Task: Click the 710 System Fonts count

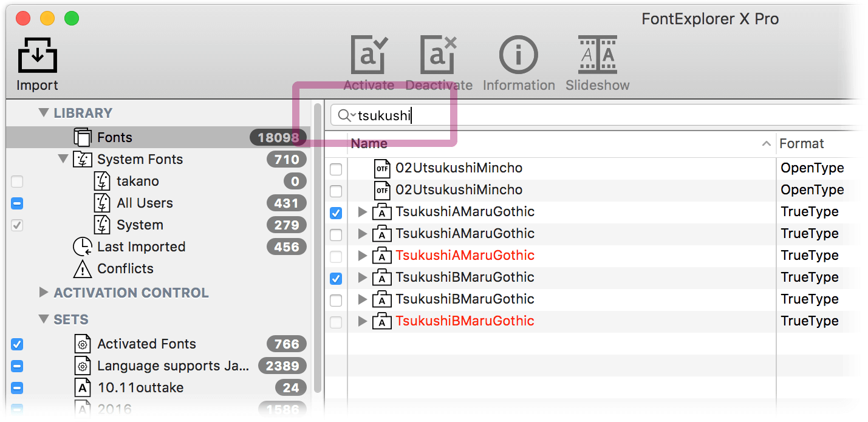Action: tap(287, 160)
